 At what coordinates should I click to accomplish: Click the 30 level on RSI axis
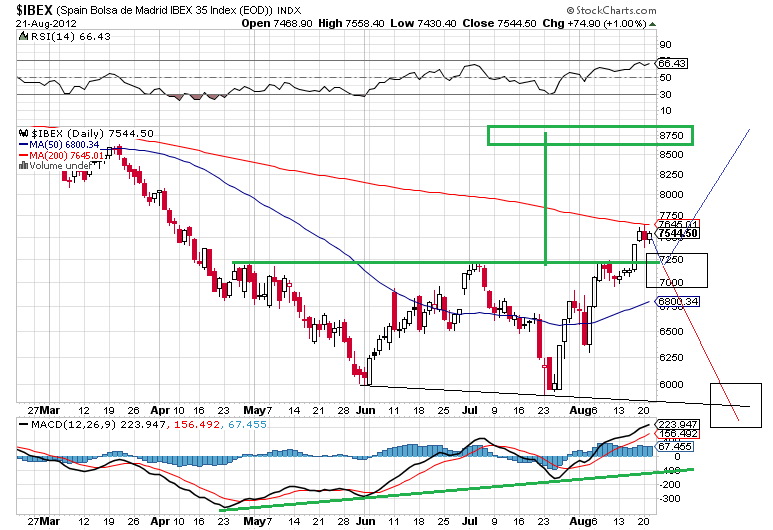click(x=666, y=94)
